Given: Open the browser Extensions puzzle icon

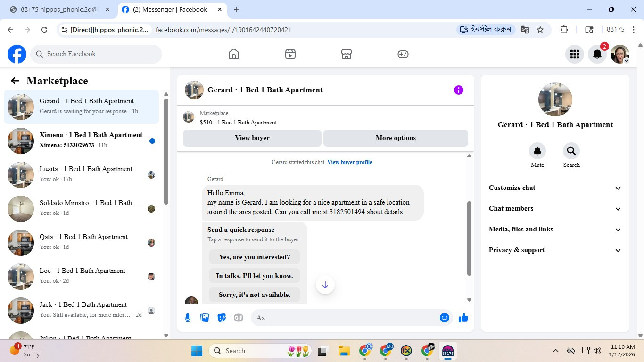Looking at the screenshot, I should (x=564, y=30).
